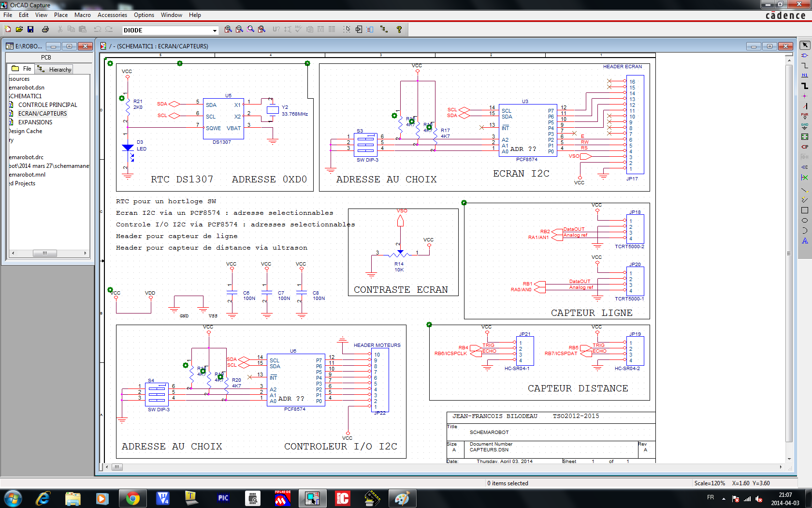Viewport: 812px width, 508px height.
Task: Open Internet Explorer from the taskbar
Action: point(43,498)
